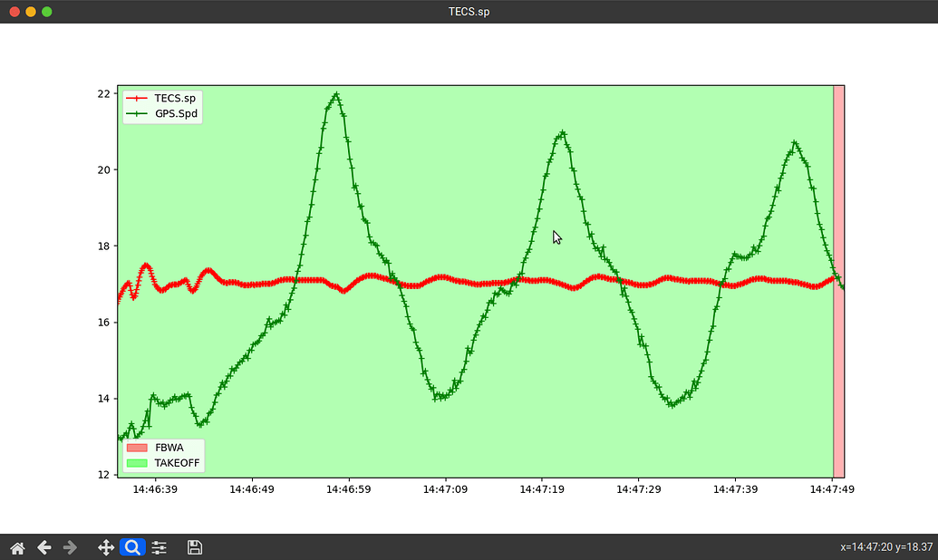Viewport: 938px width, 560px height.
Task: Click the pink FBWA region on the plot
Action: tap(838, 272)
